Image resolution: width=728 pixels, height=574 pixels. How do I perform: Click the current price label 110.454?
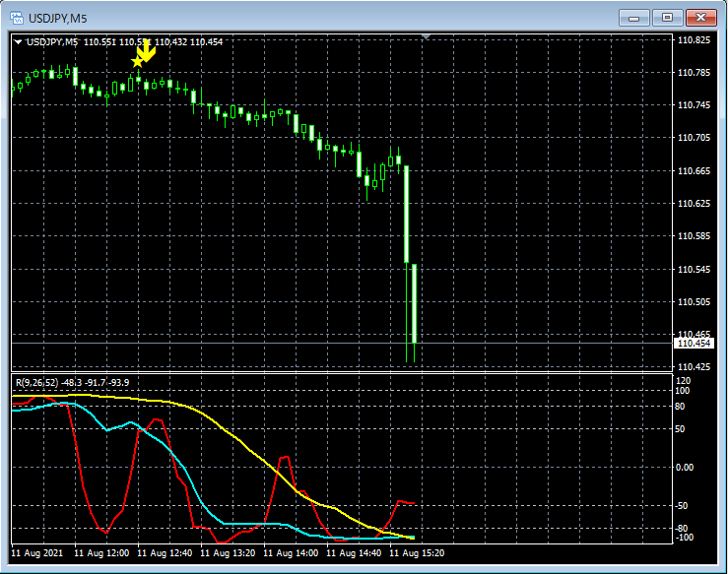694,343
